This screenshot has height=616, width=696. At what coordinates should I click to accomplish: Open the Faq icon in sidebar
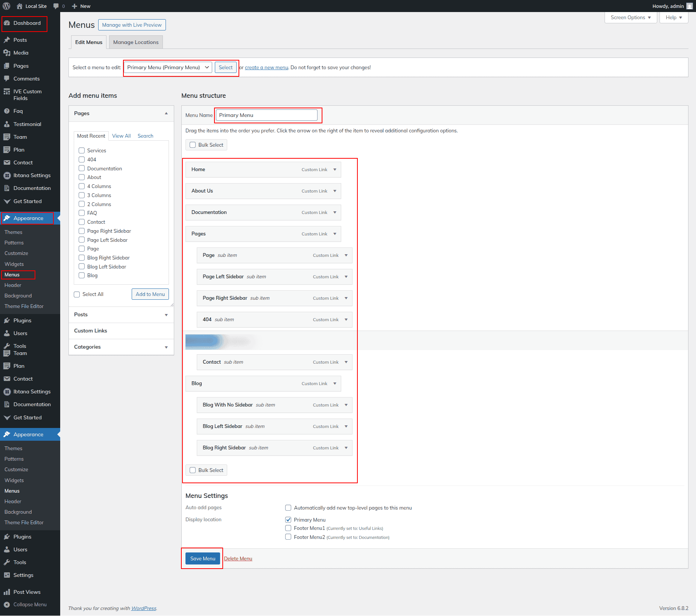[7, 111]
